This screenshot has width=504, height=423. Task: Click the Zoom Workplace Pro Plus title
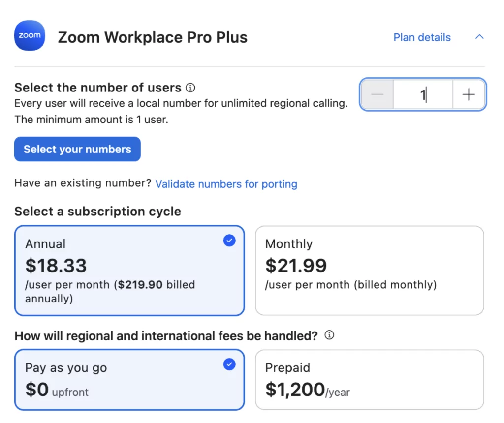click(153, 37)
